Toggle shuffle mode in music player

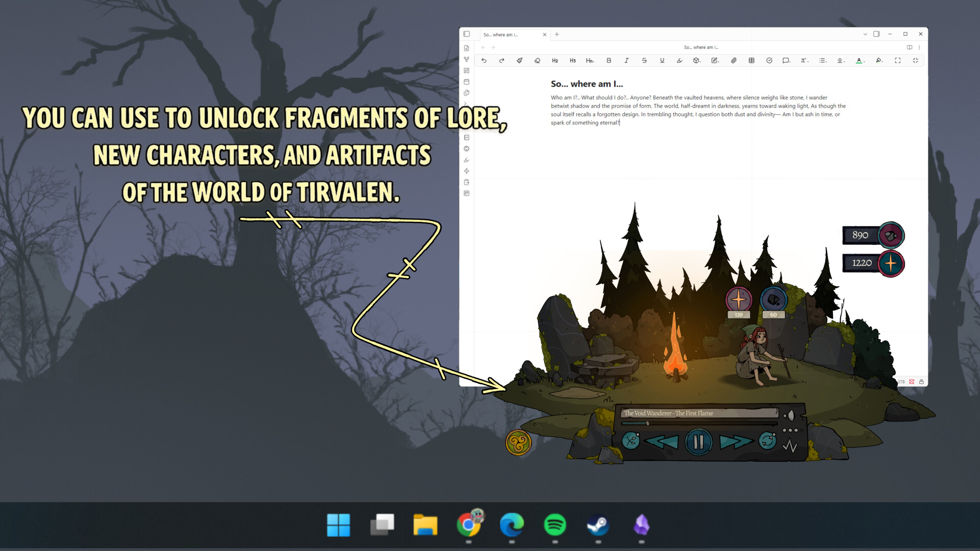pos(631,440)
